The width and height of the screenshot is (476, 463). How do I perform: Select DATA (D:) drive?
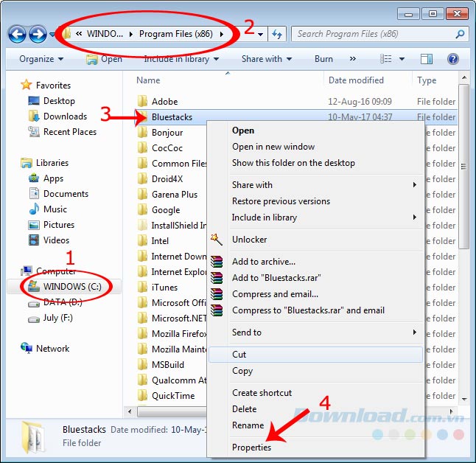click(63, 302)
